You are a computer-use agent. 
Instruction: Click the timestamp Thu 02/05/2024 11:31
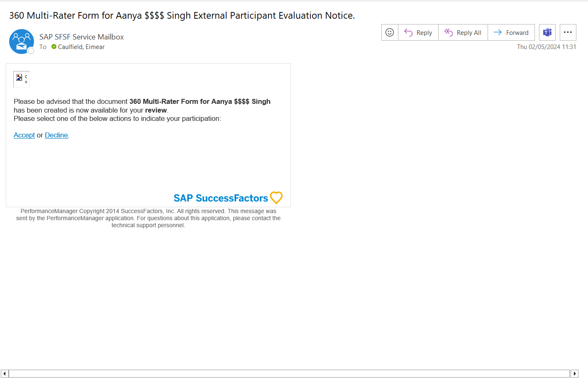tap(547, 47)
